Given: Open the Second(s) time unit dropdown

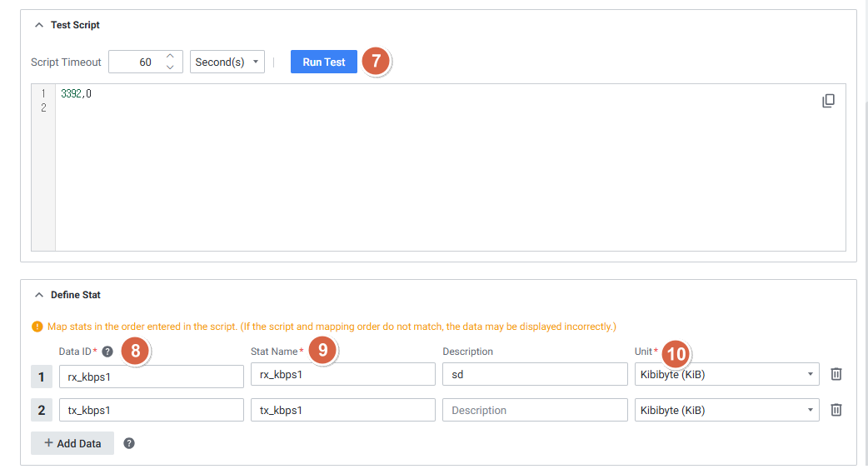Looking at the screenshot, I should [227, 62].
